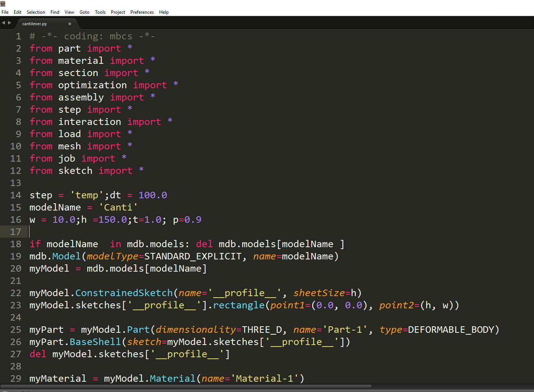This screenshot has height=392, width=534.
Task: Go to next tab with right arrow
Action: [x=10, y=23]
